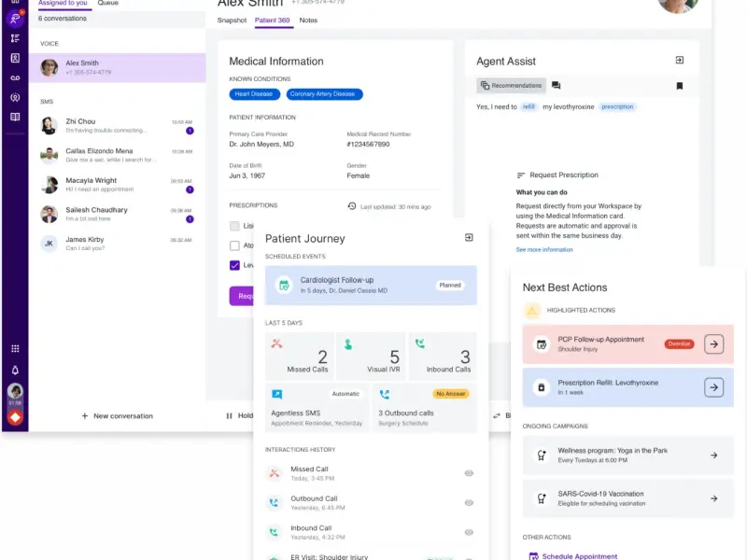
Task: Click the Inbound Call history row icon
Action: pyautogui.click(x=274, y=532)
